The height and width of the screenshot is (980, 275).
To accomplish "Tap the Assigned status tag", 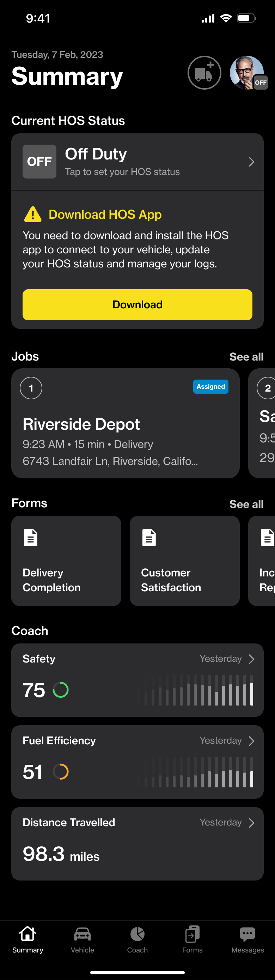I will click(x=210, y=387).
